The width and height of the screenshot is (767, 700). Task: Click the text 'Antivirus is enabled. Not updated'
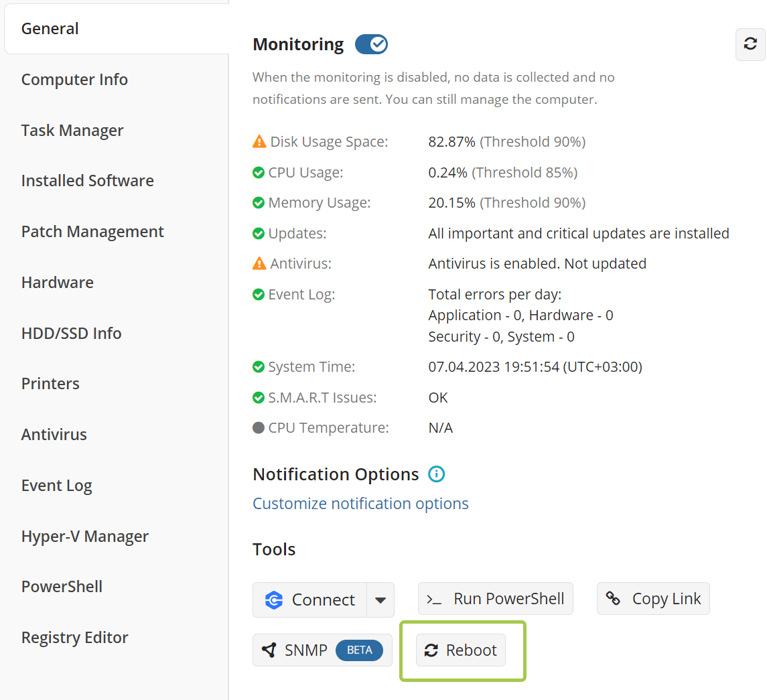click(537, 263)
